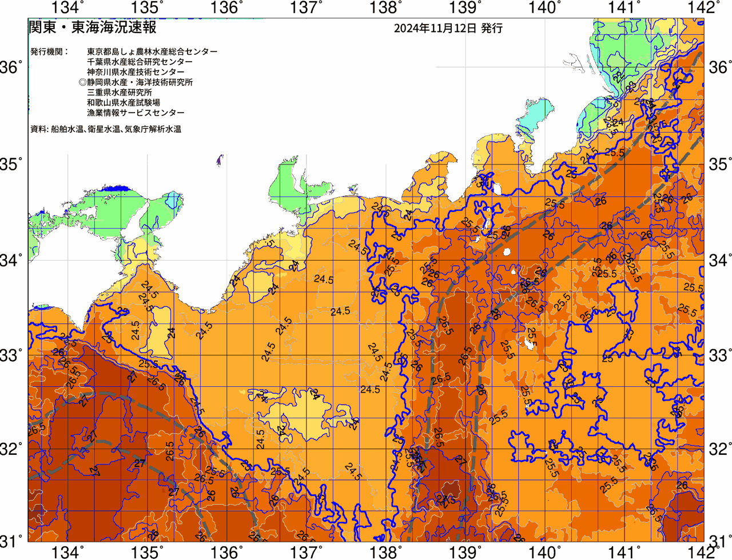Click the 135° longitude label on bottom axis

148,553
